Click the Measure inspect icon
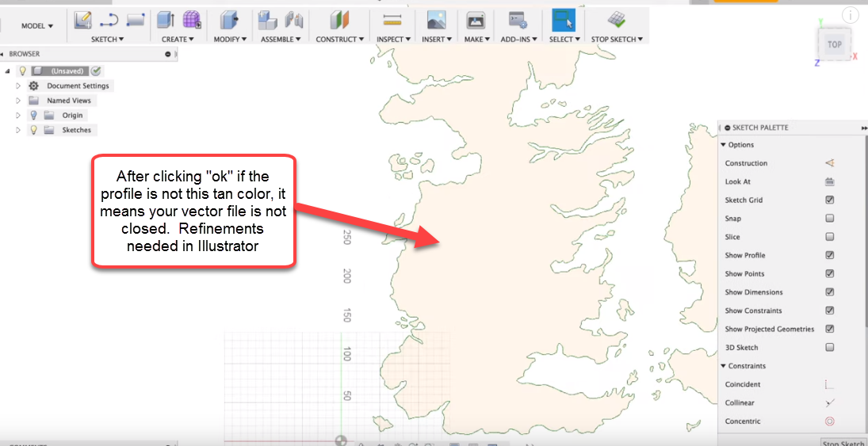868x446 pixels. click(x=392, y=21)
